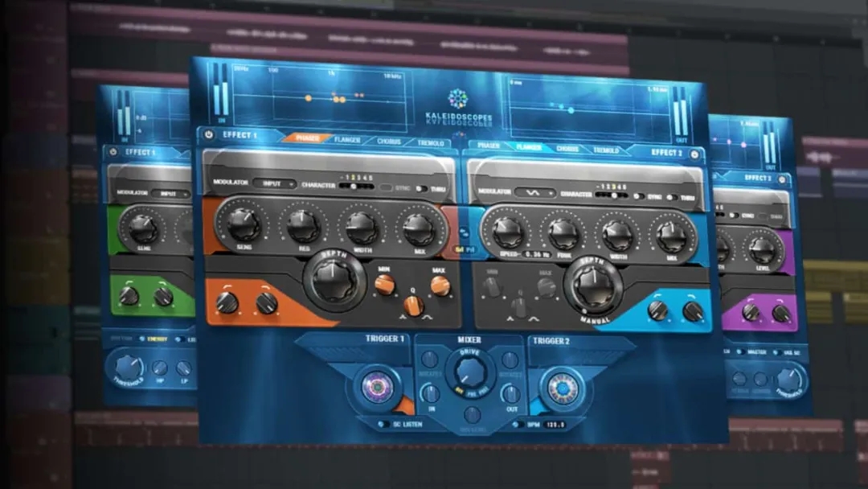This screenshot has height=489, width=868.
Task: Toggle the SC LISTEN switch
Action: point(383,424)
